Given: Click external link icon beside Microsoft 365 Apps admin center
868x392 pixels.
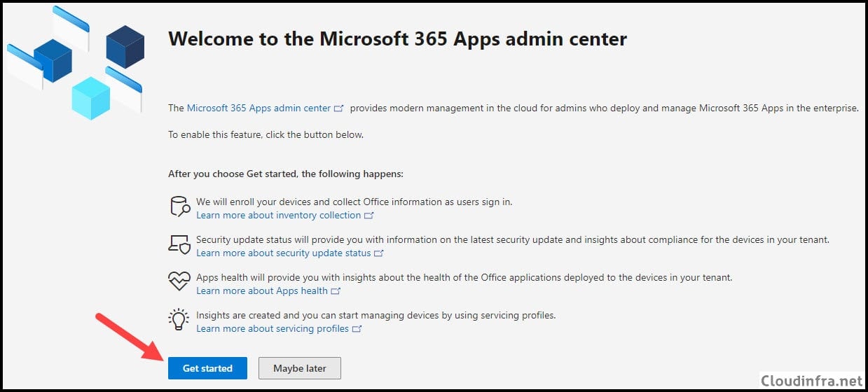Looking at the screenshot, I should (x=339, y=108).
